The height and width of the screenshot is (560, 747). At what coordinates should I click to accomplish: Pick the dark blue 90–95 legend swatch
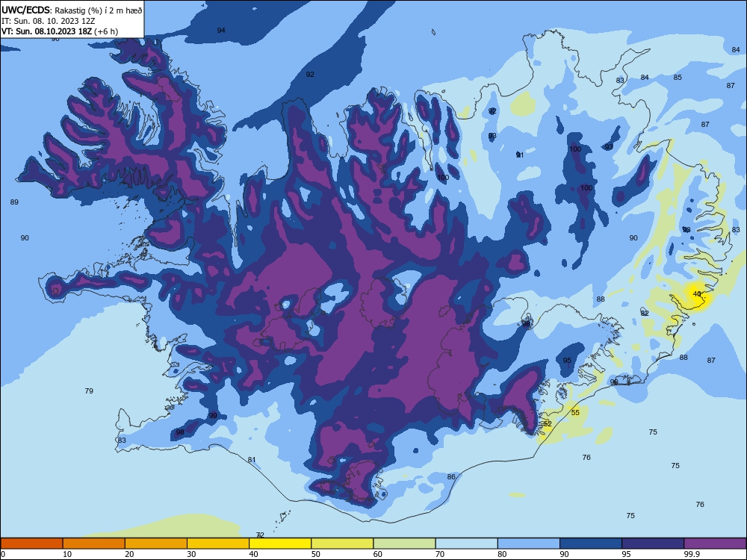pos(591,544)
